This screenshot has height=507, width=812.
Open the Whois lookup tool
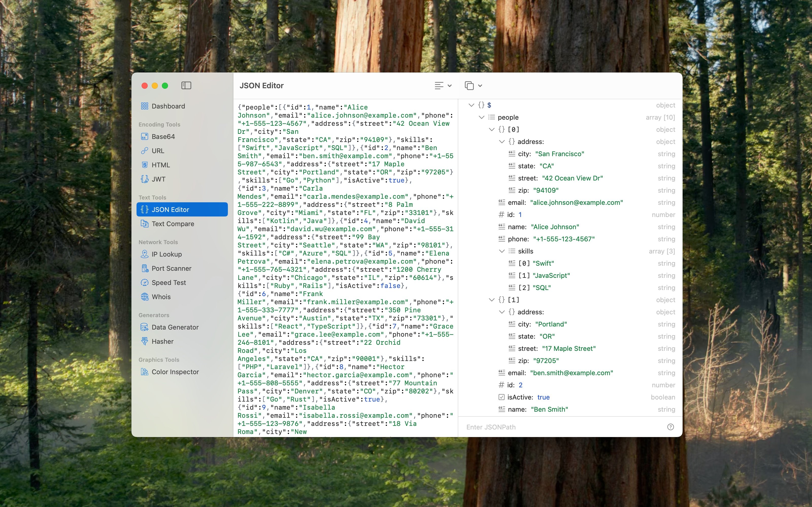pyautogui.click(x=161, y=297)
